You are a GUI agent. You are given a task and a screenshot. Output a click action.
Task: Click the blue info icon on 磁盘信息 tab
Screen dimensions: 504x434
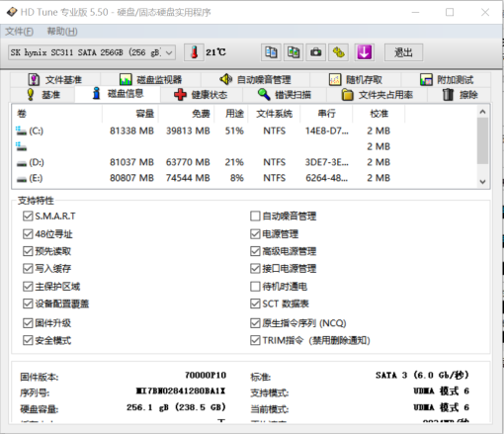96,93
